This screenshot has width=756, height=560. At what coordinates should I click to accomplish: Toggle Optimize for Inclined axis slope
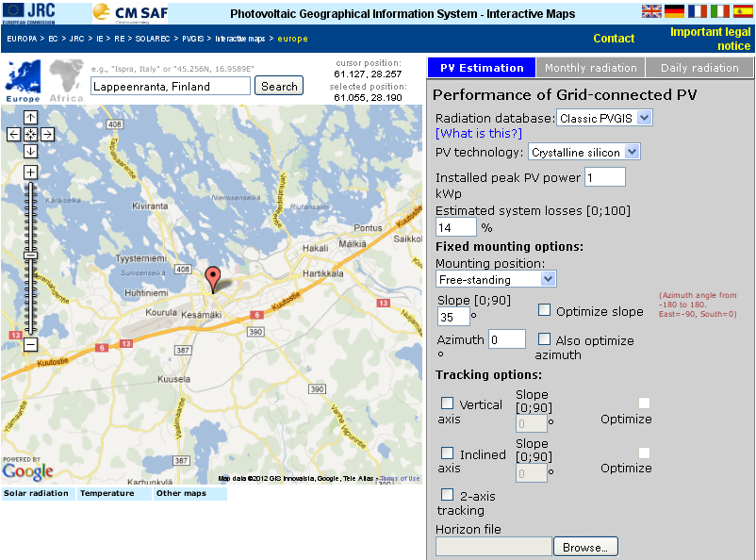(x=644, y=453)
